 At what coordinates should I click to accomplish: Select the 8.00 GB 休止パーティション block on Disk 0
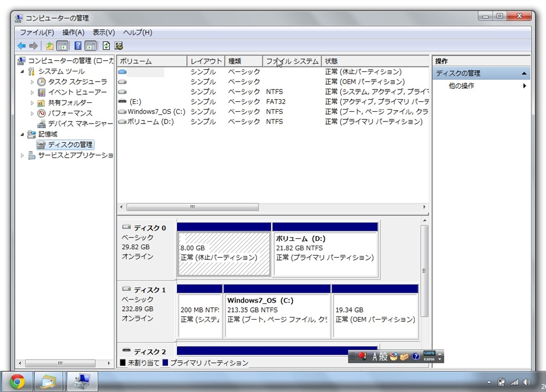[224, 249]
